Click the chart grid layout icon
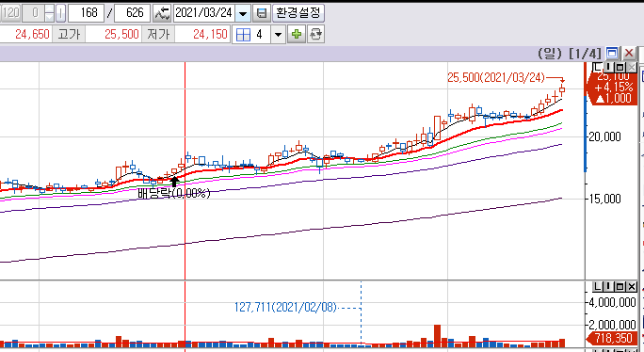 tap(243, 35)
